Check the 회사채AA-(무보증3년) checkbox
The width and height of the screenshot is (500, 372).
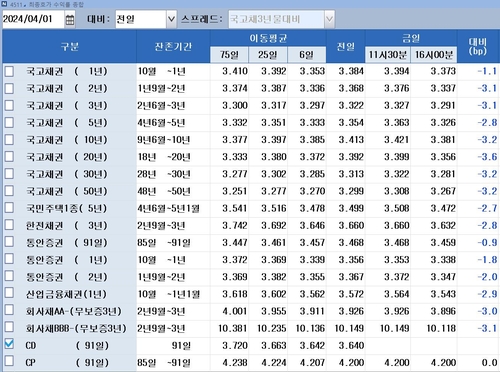[x=9, y=310]
